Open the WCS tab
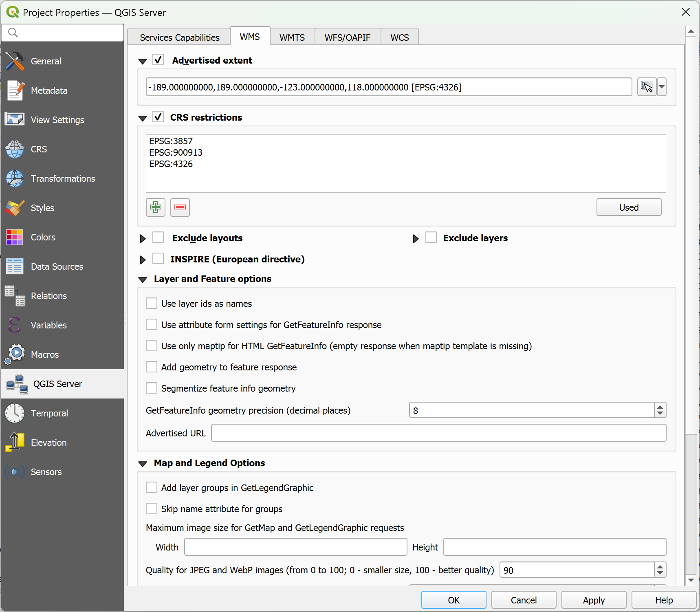 (400, 37)
